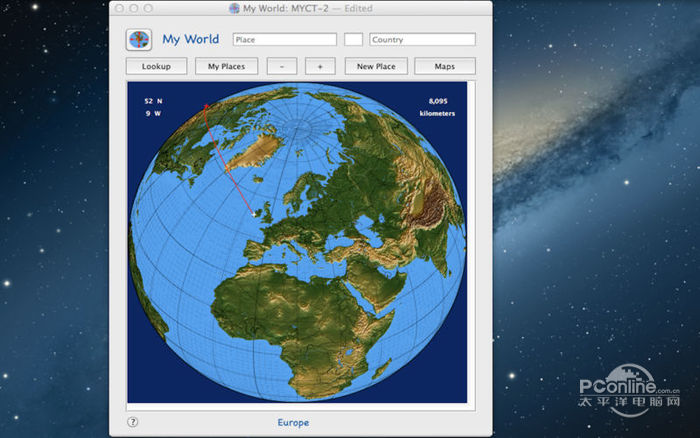Screen dimensions: 700x438
Task: Click the My World title text
Action: pyautogui.click(x=191, y=39)
